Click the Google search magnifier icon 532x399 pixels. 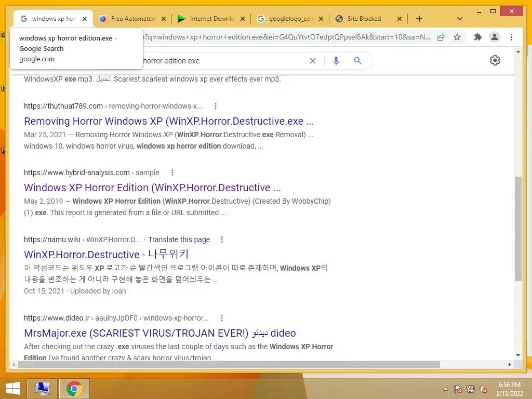click(x=357, y=61)
